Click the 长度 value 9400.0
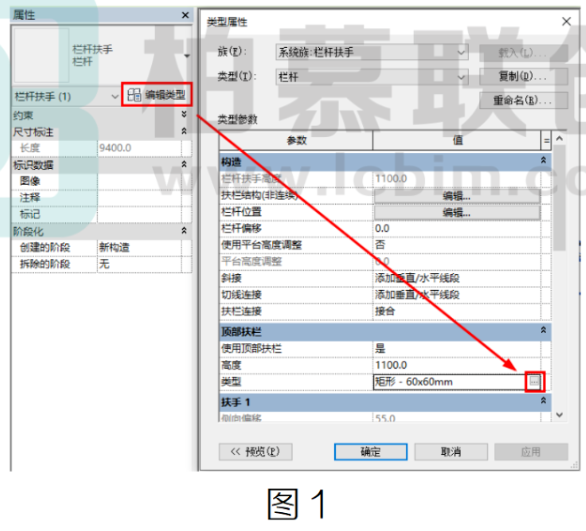This screenshot has width=586, height=531. [x=139, y=148]
